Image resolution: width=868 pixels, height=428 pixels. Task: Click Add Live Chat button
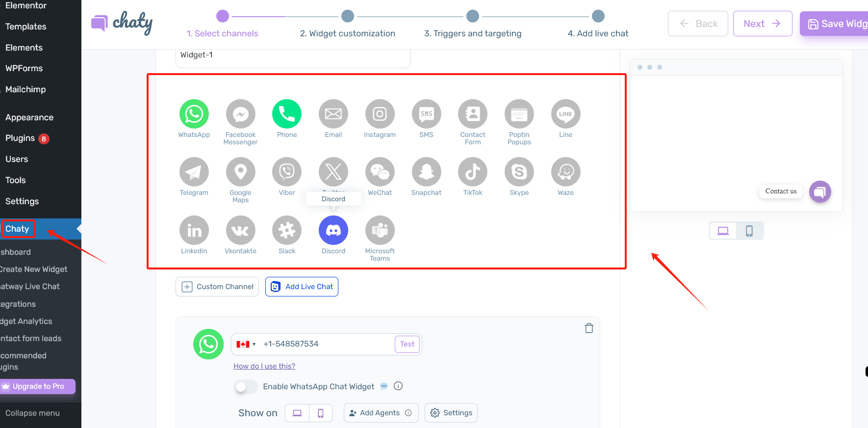[302, 287]
